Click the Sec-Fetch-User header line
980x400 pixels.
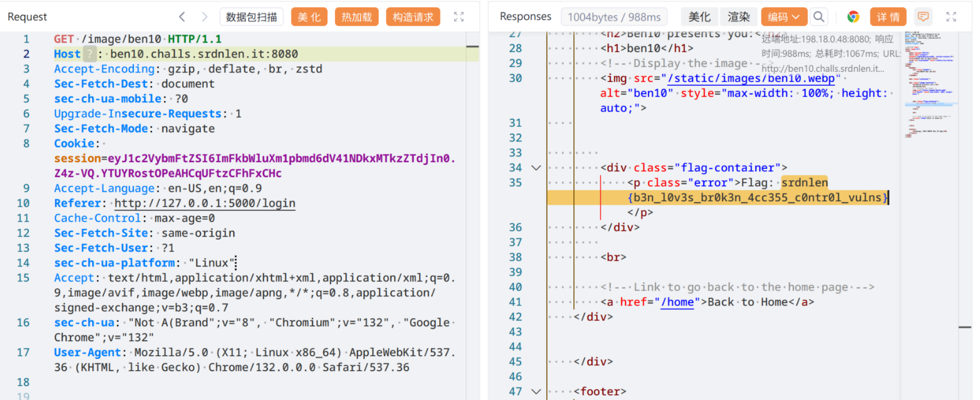[114, 248]
